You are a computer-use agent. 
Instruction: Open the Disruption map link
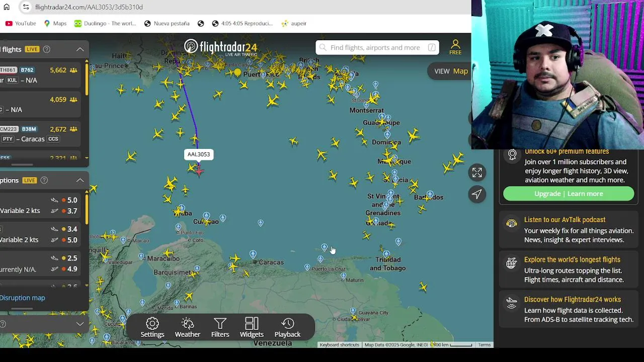[x=22, y=298]
